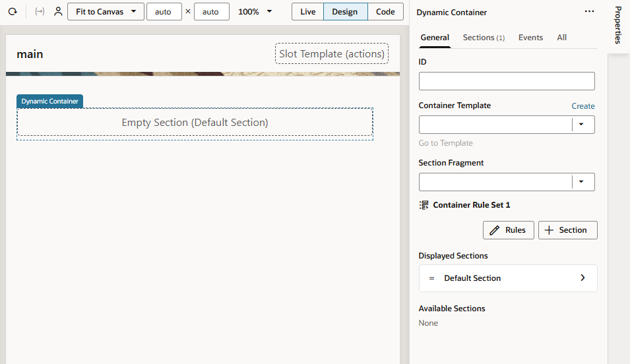Viewport: 630px width, 364px height.
Task: Select the Dynamic Container label on canvas
Action: coord(50,102)
